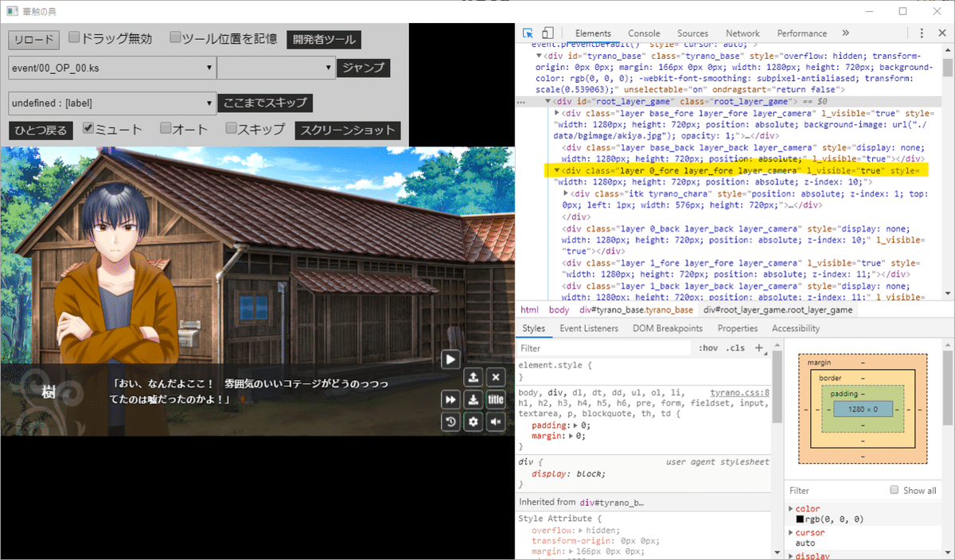Click the Filter field in Styles pane
This screenshot has height=560, width=955.
click(x=605, y=348)
